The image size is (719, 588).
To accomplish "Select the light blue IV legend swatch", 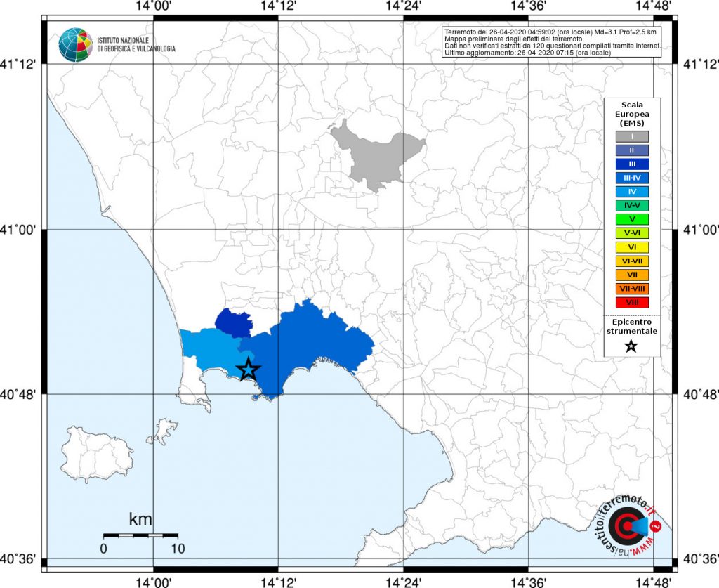I will [x=633, y=192].
